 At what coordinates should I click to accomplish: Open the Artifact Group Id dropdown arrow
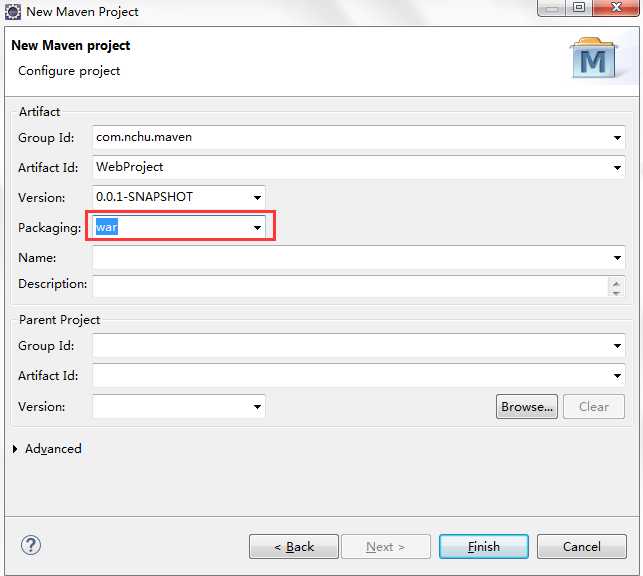617,138
